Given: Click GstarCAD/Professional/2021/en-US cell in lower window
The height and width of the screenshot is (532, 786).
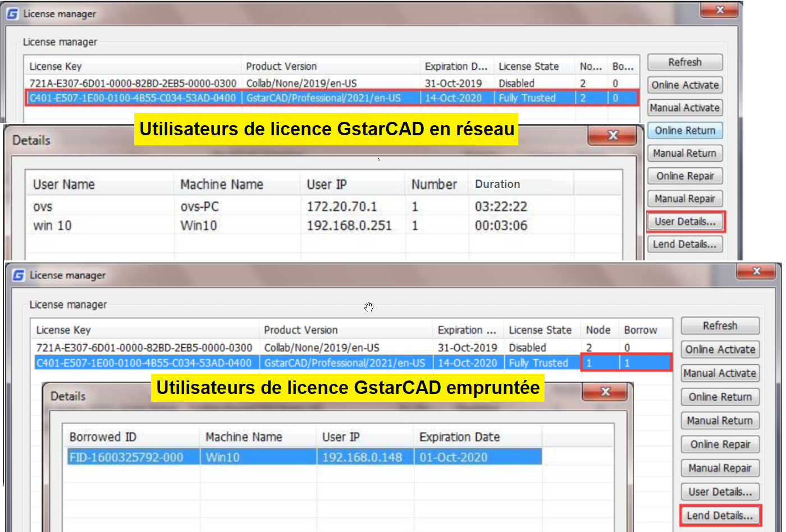Looking at the screenshot, I should point(345,363).
